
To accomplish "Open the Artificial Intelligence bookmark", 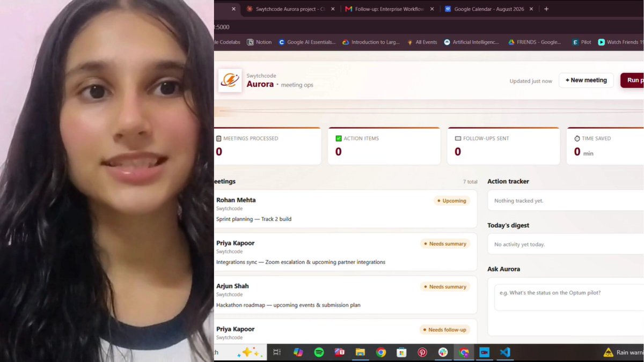I will [x=471, y=42].
